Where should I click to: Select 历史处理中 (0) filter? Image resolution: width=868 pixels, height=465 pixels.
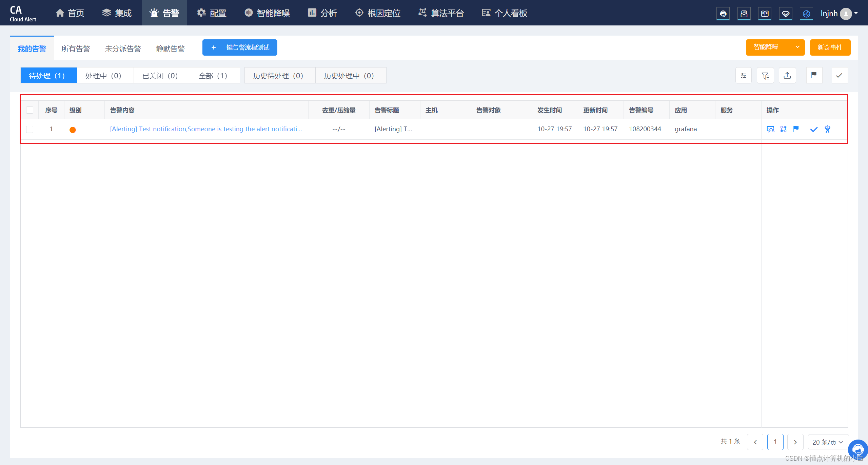[x=351, y=75]
